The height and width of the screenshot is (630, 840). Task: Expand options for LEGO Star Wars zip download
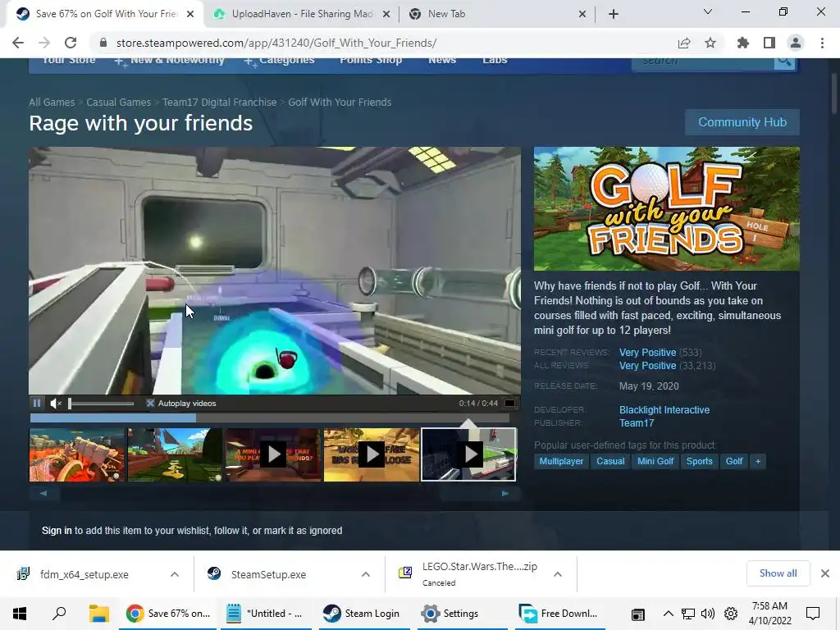tap(558, 574)
